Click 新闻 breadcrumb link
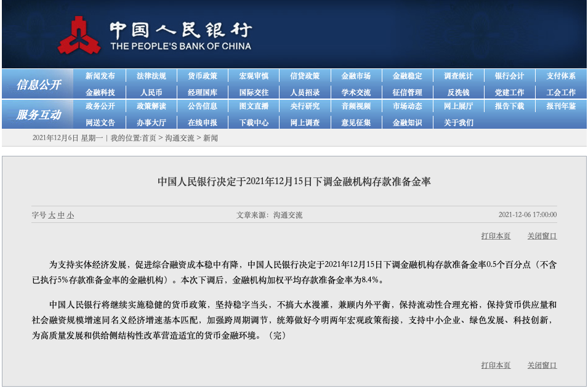This screenshot has height=388, width=588. pos(211,138)
